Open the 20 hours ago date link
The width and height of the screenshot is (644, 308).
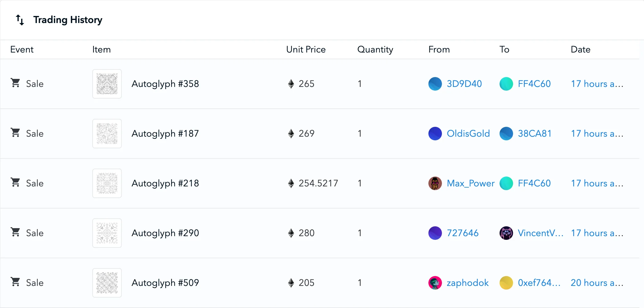597,283
